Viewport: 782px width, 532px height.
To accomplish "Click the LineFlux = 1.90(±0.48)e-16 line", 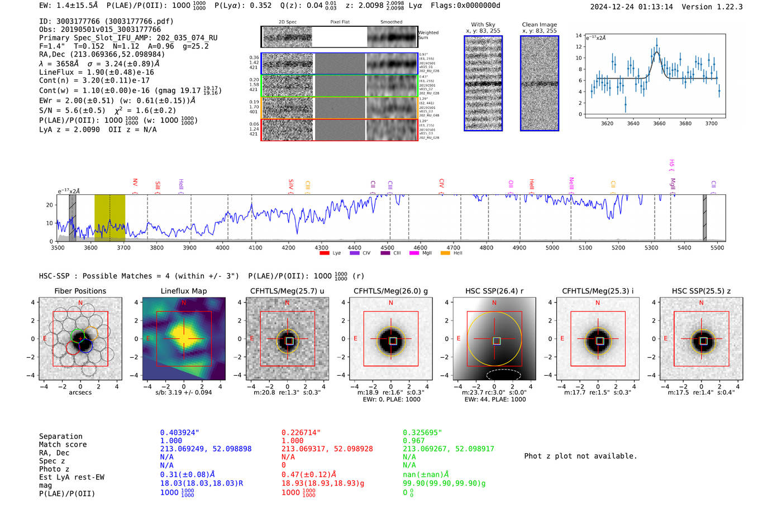I will [97, 72].
